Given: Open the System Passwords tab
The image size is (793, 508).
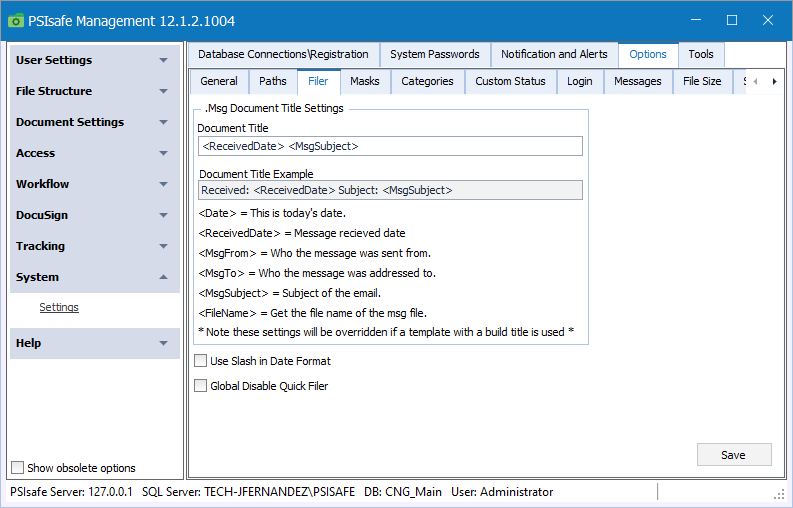Looking at the screenshot, I should (x=435, y=54).
